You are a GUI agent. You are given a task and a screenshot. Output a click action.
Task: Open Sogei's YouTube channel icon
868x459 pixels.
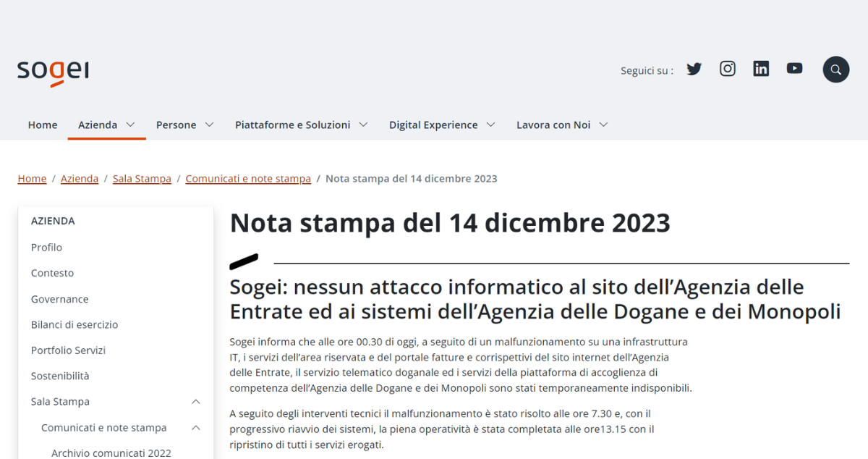tap(795, 68)
